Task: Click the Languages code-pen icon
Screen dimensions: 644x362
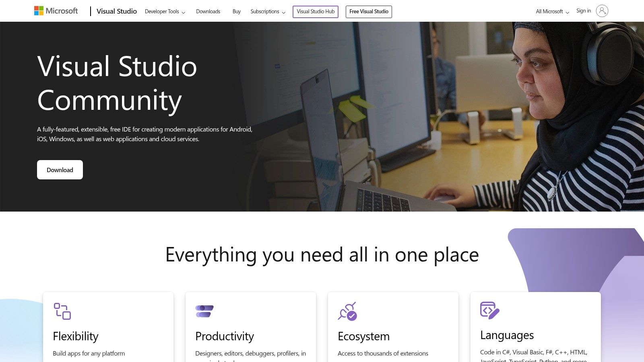Action: pos(490,311)
